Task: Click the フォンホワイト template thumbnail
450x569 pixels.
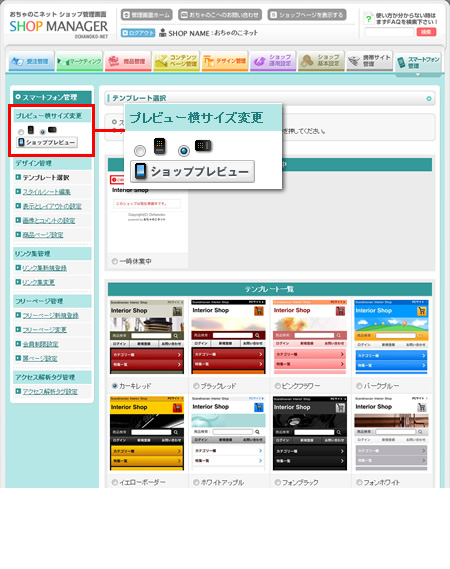Action: [x=392, y=433]
